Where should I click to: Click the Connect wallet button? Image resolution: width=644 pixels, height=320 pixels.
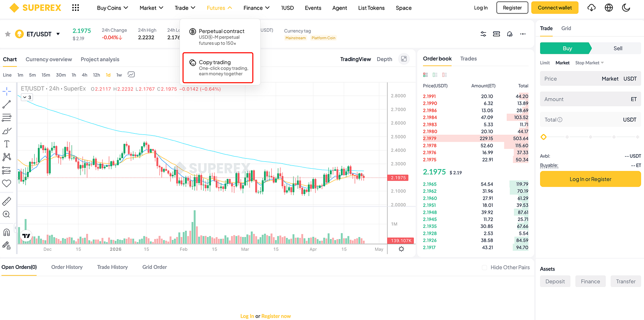(555, 8)
